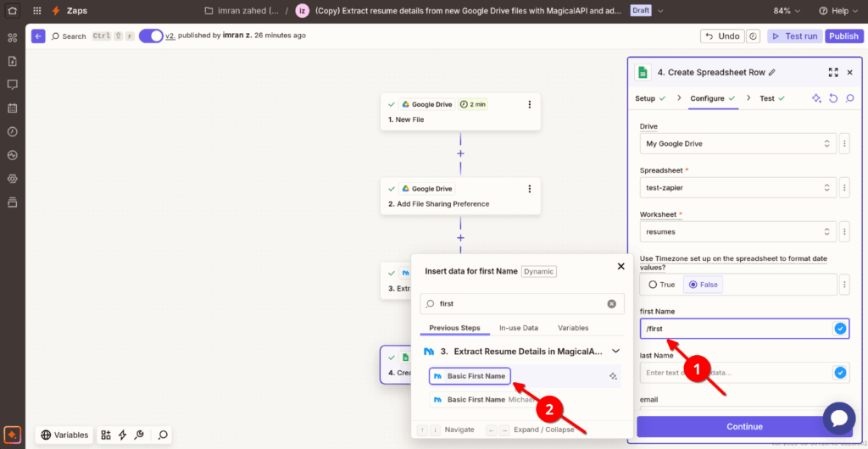The image size is (868, 449).
Task: Open the Home icon in top bar
Action: 12,10
